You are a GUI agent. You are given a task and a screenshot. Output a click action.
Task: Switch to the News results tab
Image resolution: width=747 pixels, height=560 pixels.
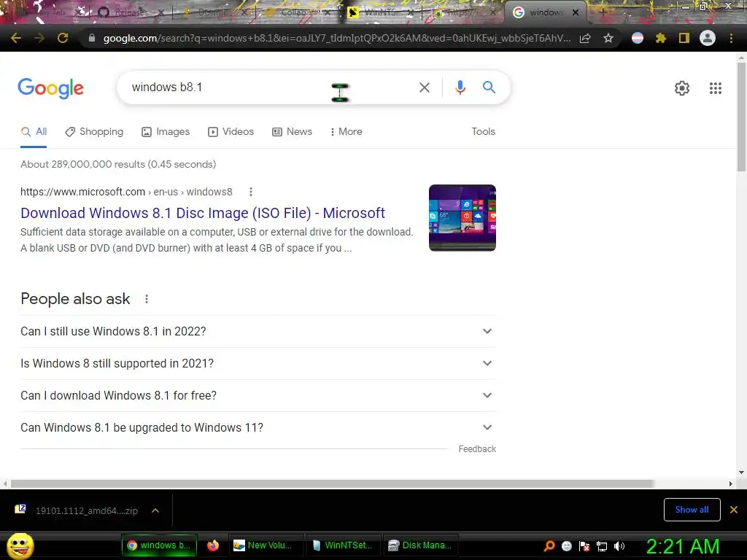(292, 131)
